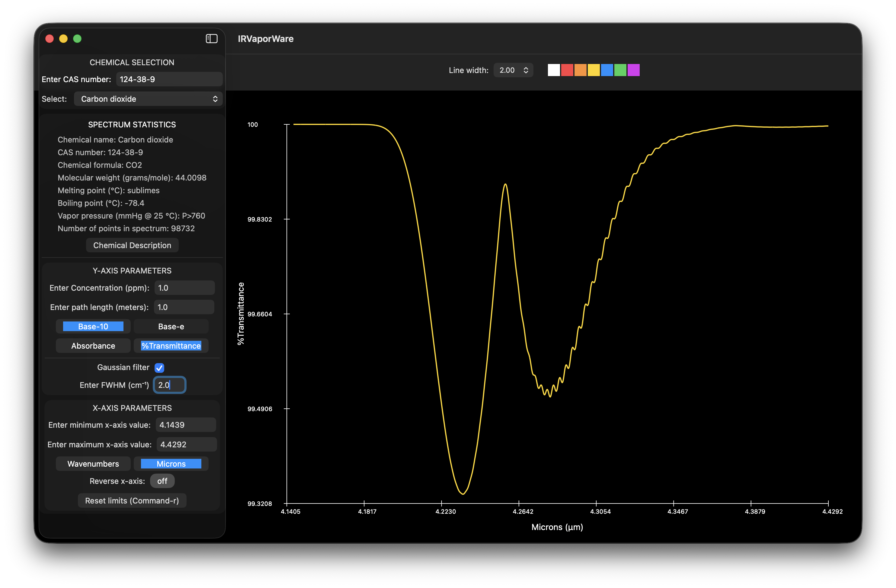The image size is (896, 588).
Task: Click the Concentration (ppm) input field
Action: pyautogui.click(x=184, y=288)
